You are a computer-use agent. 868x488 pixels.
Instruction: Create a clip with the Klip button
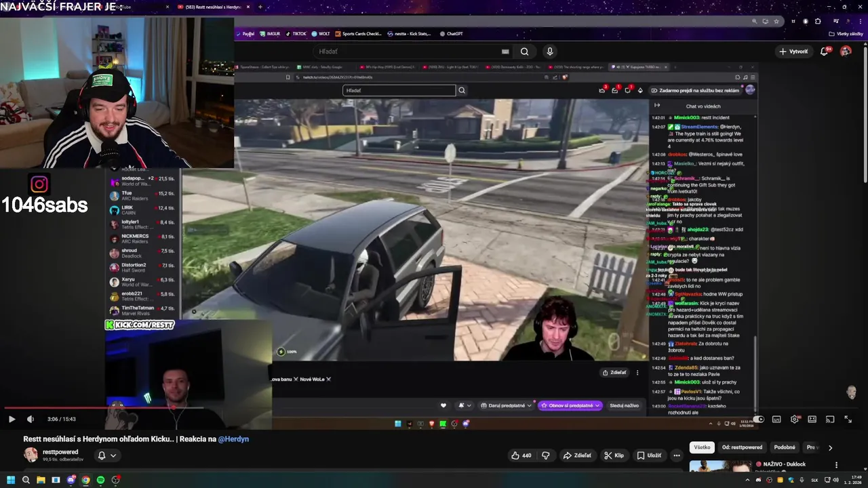tap(614, 455)
